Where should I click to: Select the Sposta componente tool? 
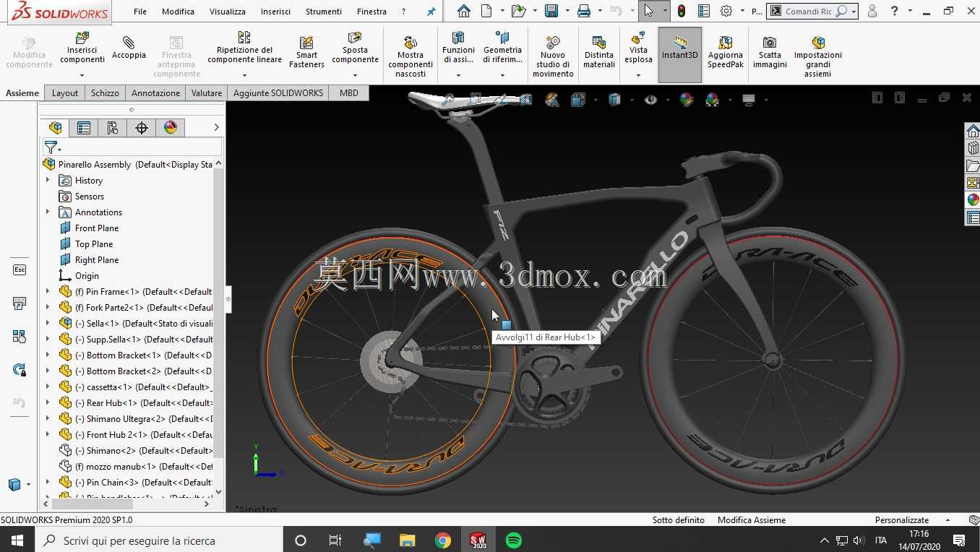(355, 47)
